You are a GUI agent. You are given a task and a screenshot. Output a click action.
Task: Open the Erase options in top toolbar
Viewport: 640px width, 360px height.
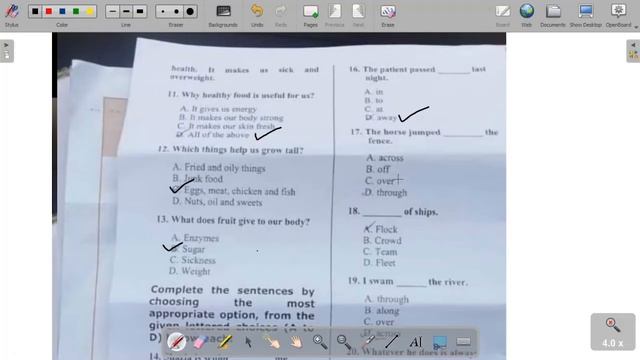(388, 15)
